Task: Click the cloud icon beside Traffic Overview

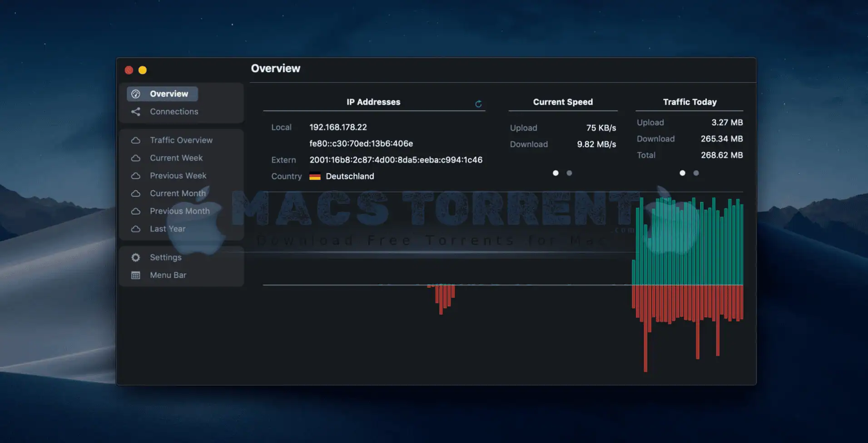Action: pyautogui.click(x=135, y=140)
